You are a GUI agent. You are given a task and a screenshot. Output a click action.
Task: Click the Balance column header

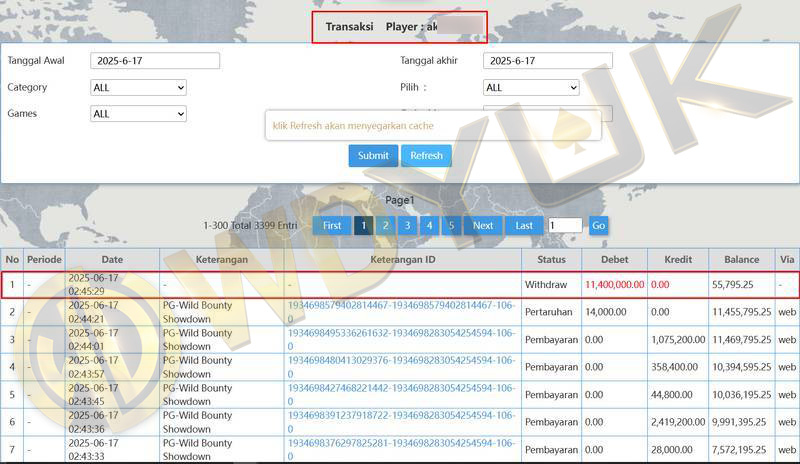click(741, 259)
